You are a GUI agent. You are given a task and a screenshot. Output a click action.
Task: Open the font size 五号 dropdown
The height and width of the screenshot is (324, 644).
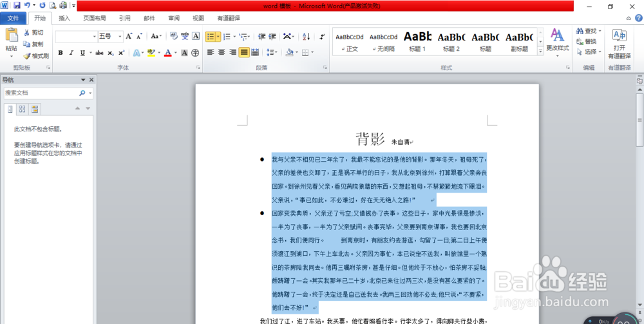120,37
